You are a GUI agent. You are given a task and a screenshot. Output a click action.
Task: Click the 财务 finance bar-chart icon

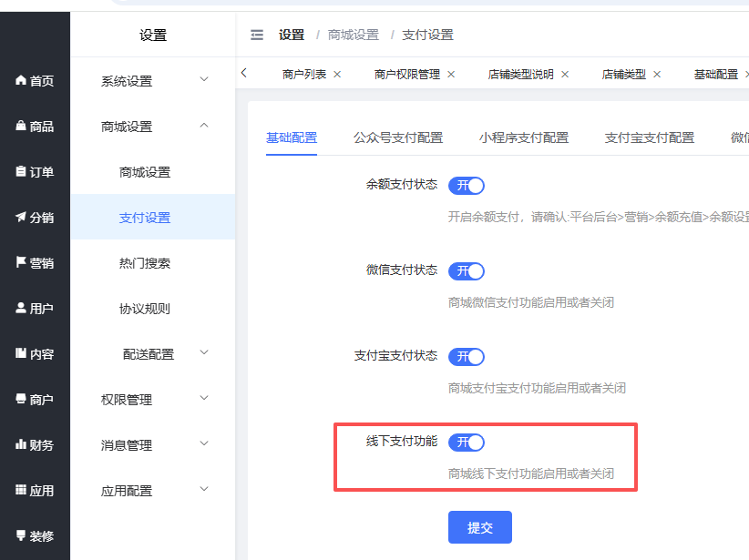(x=21, y=445)
